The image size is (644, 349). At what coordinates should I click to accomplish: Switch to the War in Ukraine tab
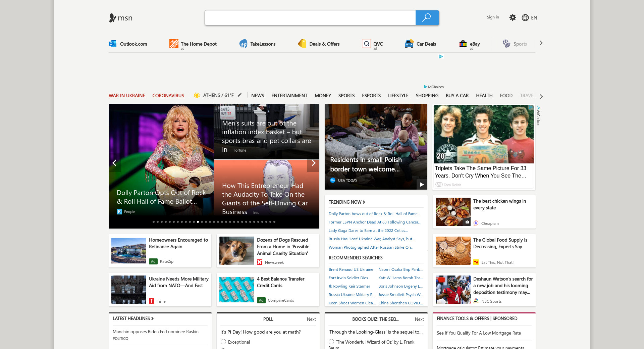(x=127, y=96)
